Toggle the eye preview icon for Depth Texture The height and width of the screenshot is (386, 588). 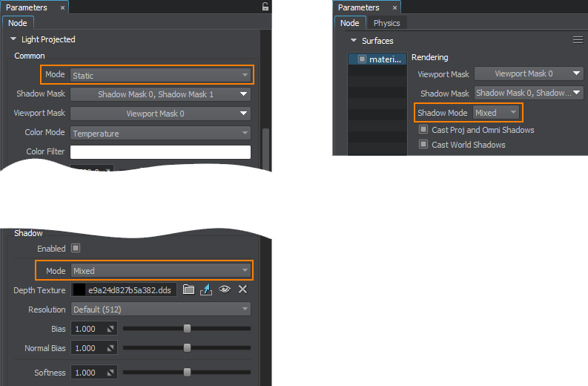pos(225,289)
